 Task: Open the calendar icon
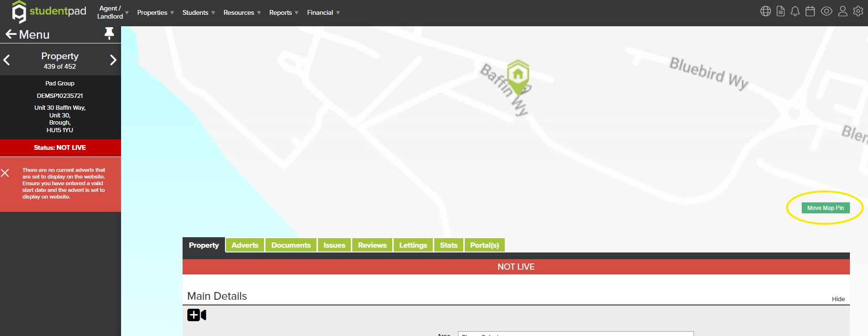pyautogui.click(x=810, y=11)
